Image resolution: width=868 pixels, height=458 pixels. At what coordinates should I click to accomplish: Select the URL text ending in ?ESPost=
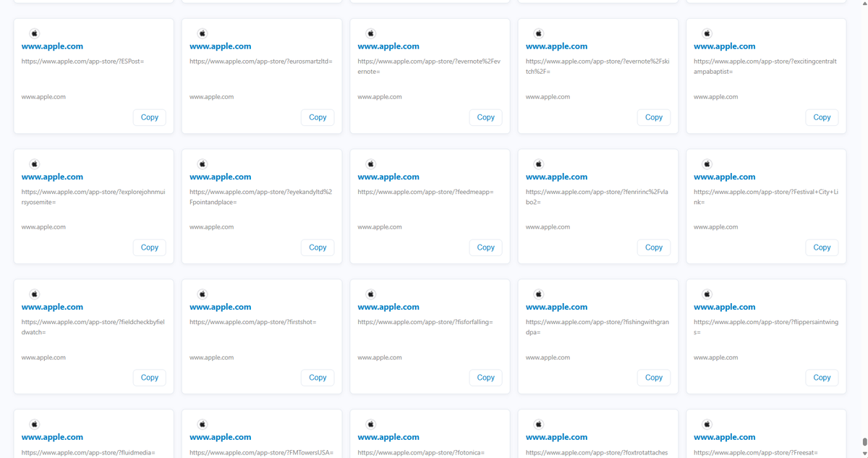[83, 62]
